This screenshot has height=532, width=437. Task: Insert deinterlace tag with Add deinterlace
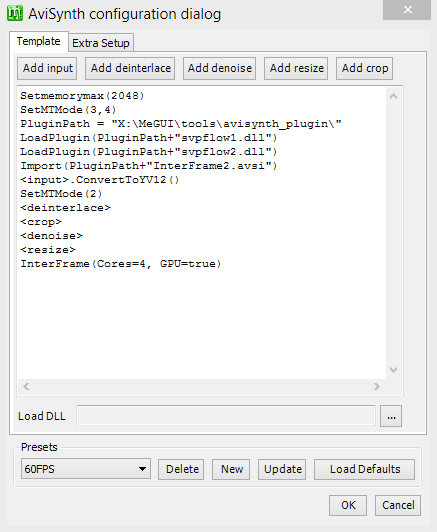coord(130,68)
